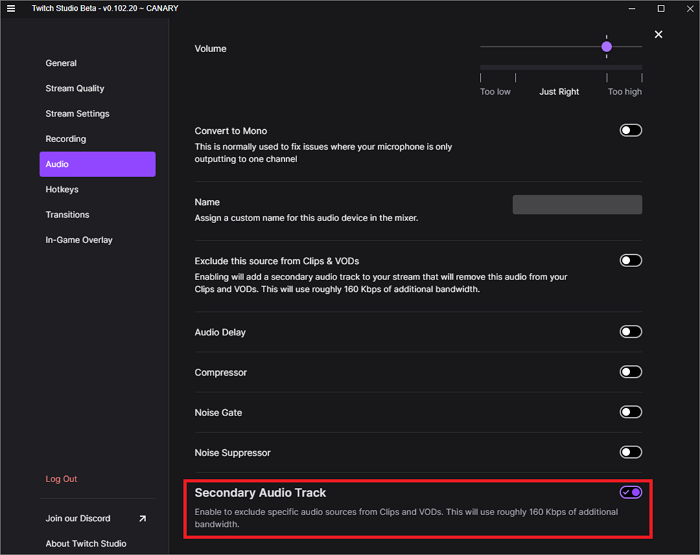The height and width of the screenshot is (555, 700).
Task: Click the Log Out link
Action: click(x=61, y=479)
